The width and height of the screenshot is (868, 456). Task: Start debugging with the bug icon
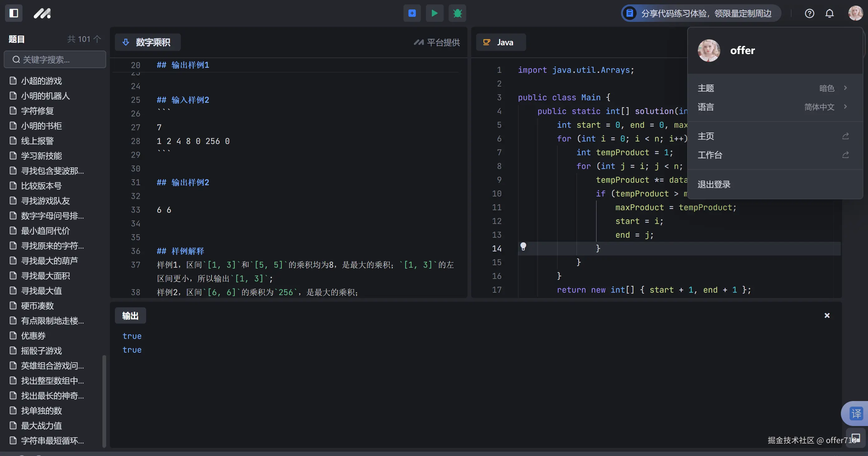pos(457,13)
